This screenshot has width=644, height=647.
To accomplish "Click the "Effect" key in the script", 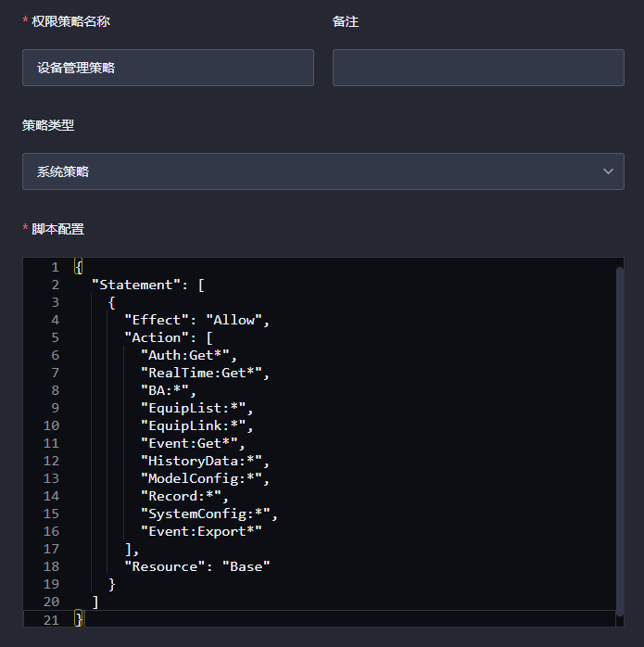I will pyautogui.click(x=157, y=320).
